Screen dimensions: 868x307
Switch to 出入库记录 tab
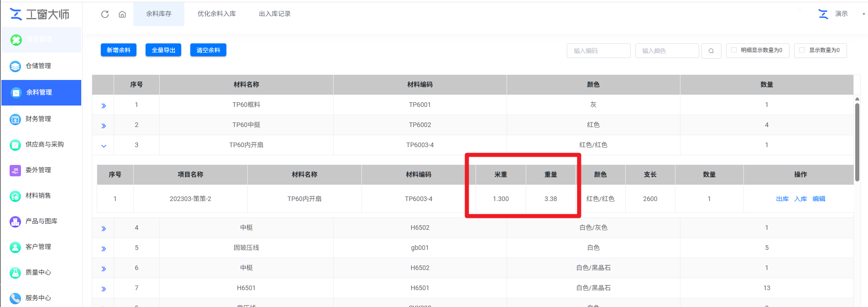(x=274, y=14)
